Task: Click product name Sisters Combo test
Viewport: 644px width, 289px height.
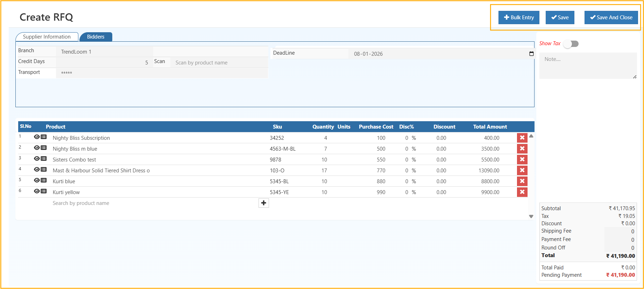Action: pos(74,160)
